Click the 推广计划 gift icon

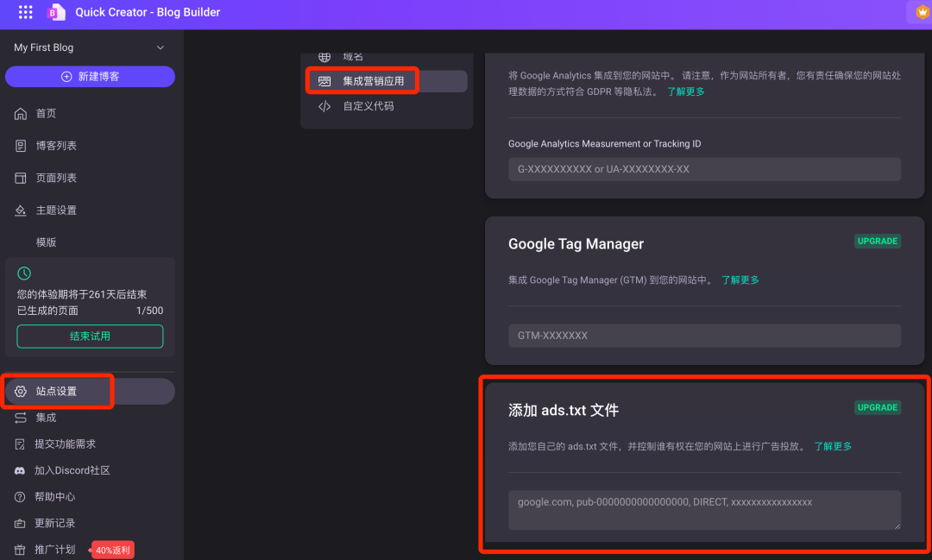(20, 550)
